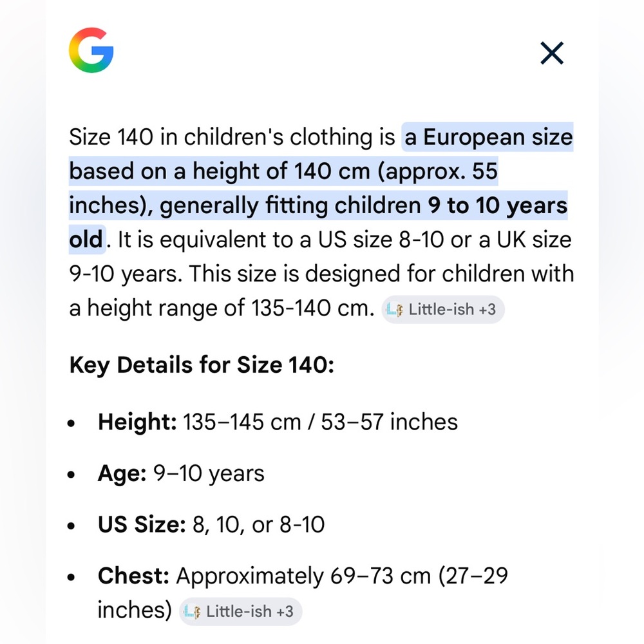This screenshot has width=644, height=644.
Task: Click the bold 'US Size:' label
Action: [142, 524]
